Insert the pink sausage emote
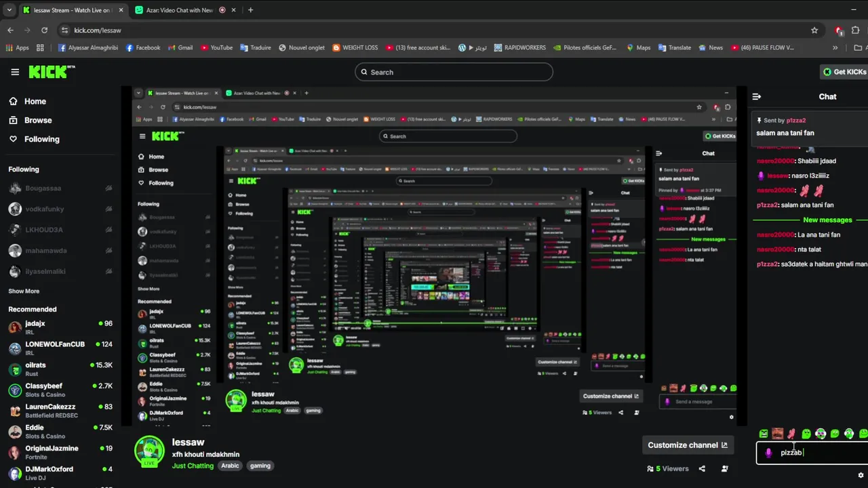This screenshot has height=488, width=868. (791, 434)
